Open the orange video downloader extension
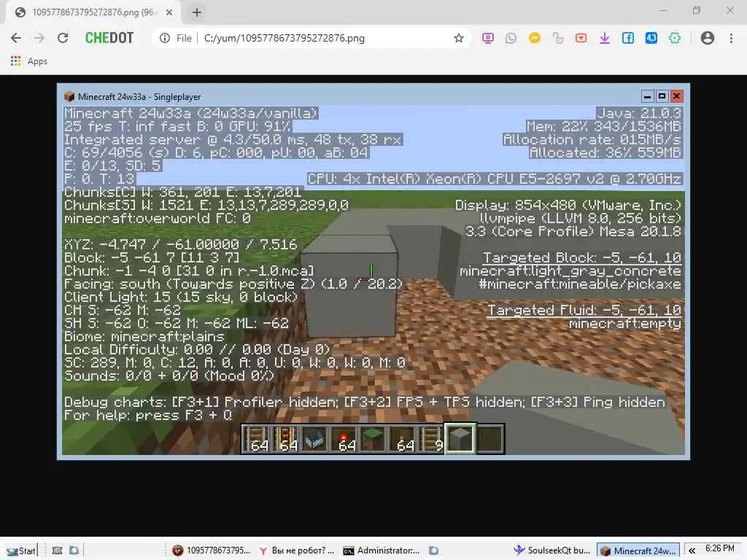 point(581,38)
